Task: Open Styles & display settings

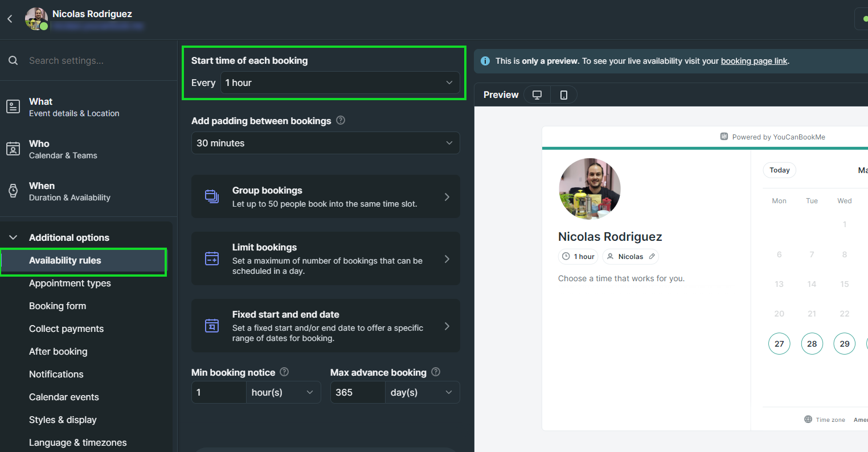Action: pos(63,420)
